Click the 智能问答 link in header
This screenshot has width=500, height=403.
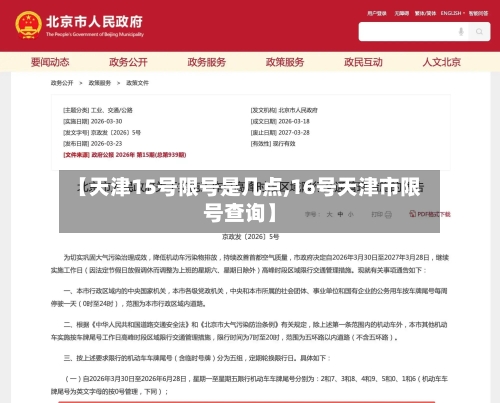coord(478,13)
